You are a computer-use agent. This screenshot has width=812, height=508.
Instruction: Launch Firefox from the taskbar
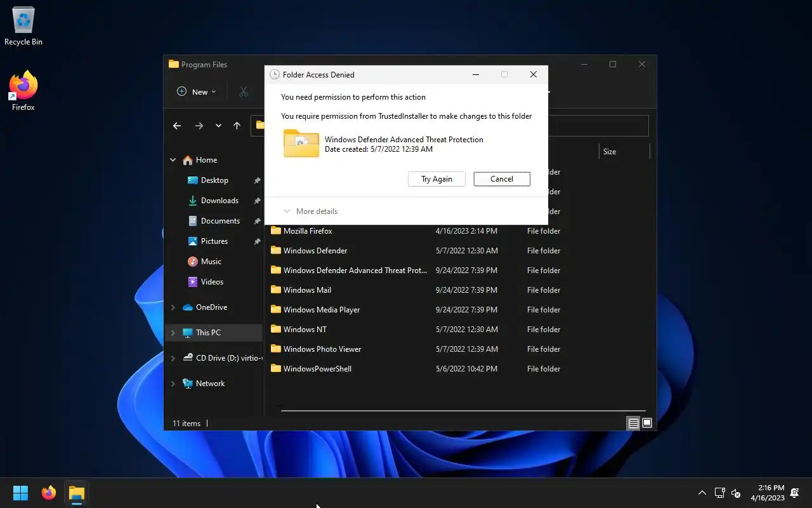tap(49, 493)
